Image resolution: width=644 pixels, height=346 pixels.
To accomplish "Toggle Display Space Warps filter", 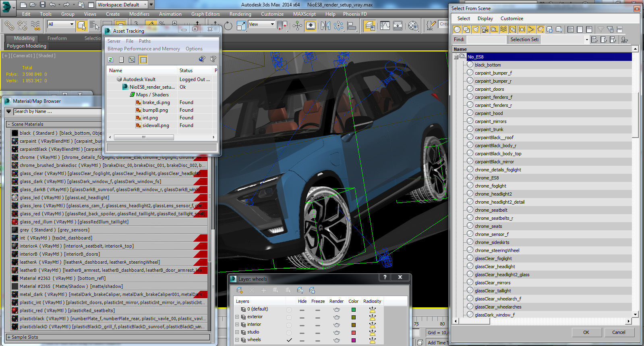I will pyautogui.click(x=503, y=29).
